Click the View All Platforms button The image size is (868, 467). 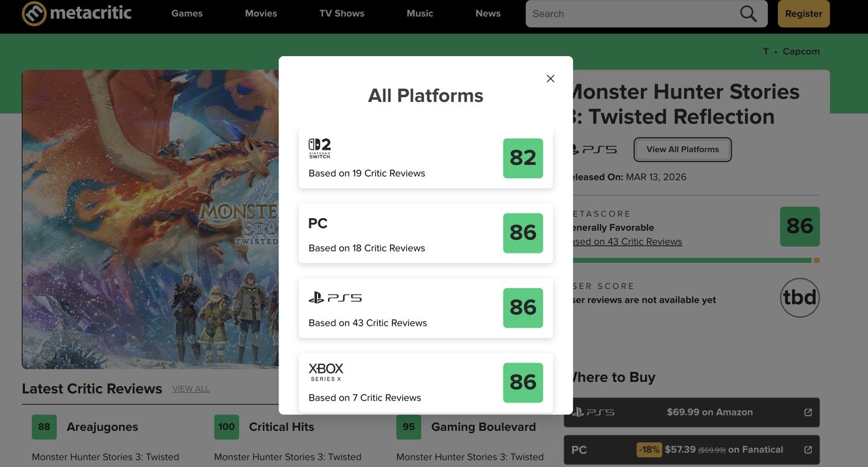(x=682, y=150)
